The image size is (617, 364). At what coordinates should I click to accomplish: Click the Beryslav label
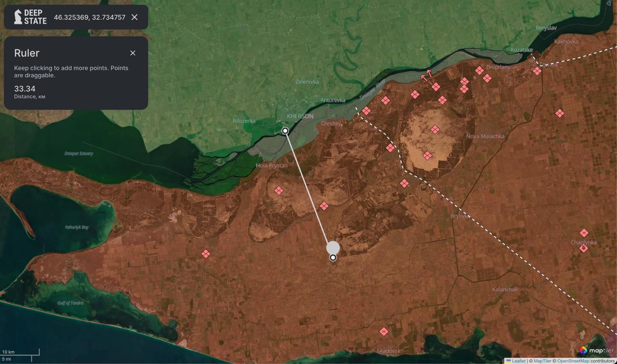[x=546, y=28]
